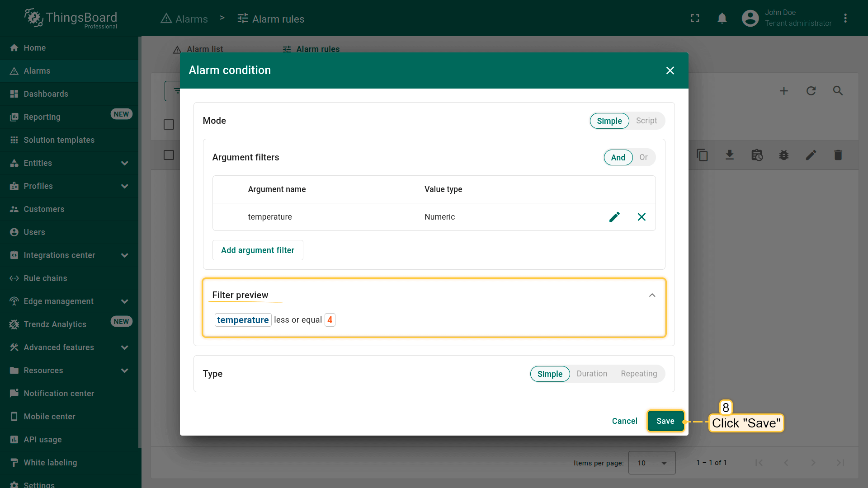Viewport: 868px width, 488px height.
Task: Select the Or filter operator
Action: coord(643,157)
